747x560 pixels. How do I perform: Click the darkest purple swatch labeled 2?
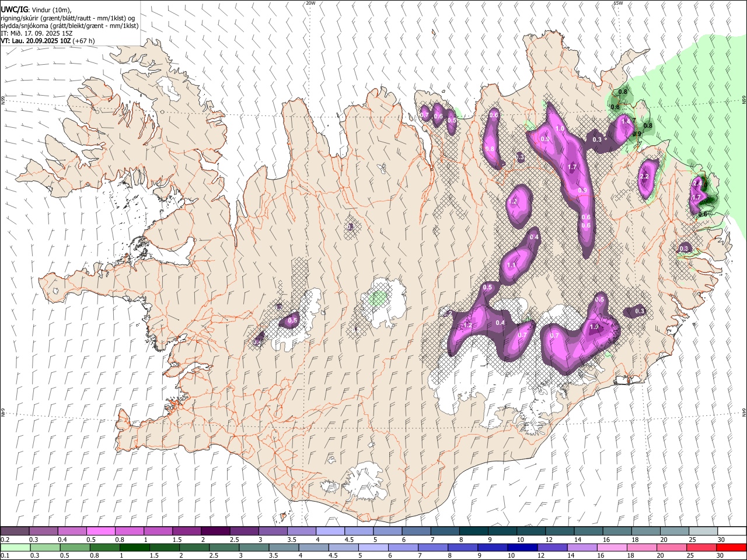(215, 531)
